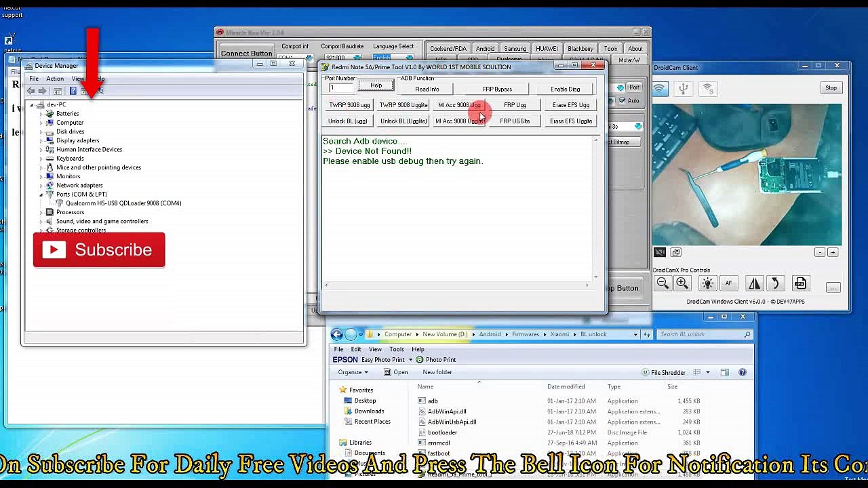Click the Help button in Redmi tool
This screenshot has height=488, width=868.
[376, 85]
